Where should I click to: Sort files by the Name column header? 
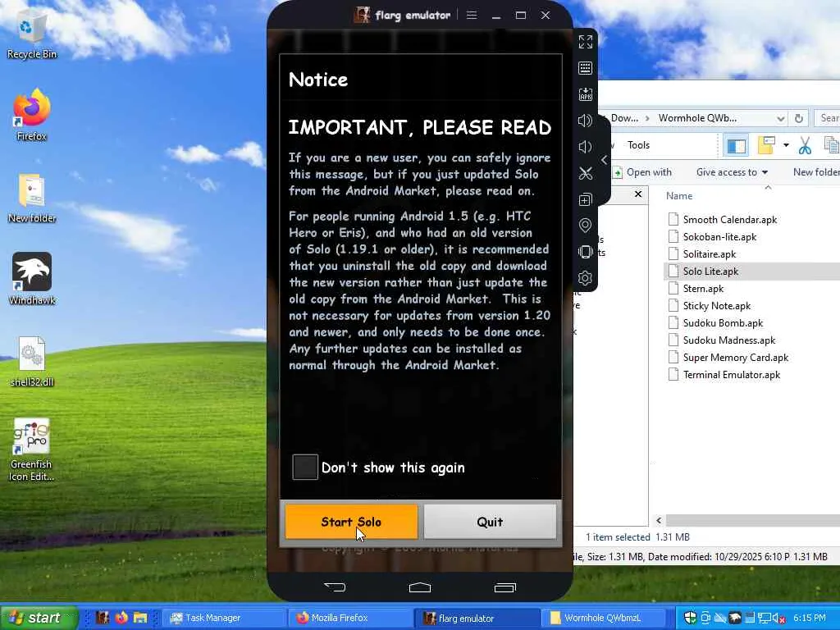[678, 196]
